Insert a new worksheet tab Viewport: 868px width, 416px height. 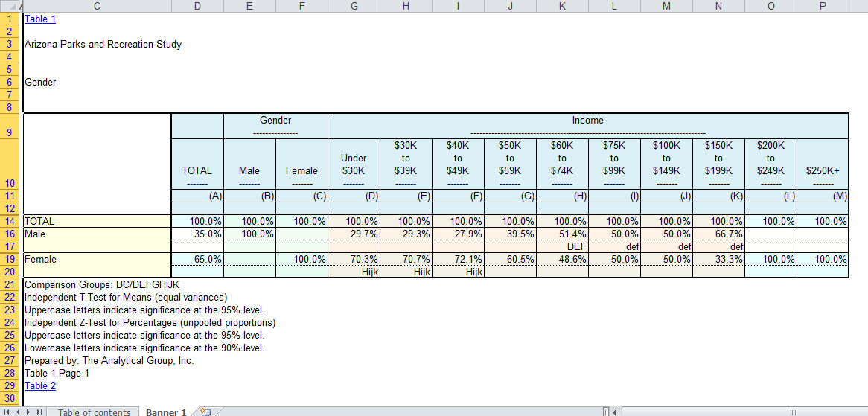(206, 412)
